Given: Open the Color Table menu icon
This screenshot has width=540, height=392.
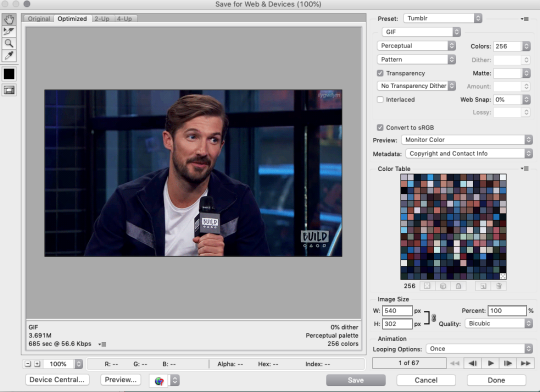Looking at the screenshot, I should 525,169.
